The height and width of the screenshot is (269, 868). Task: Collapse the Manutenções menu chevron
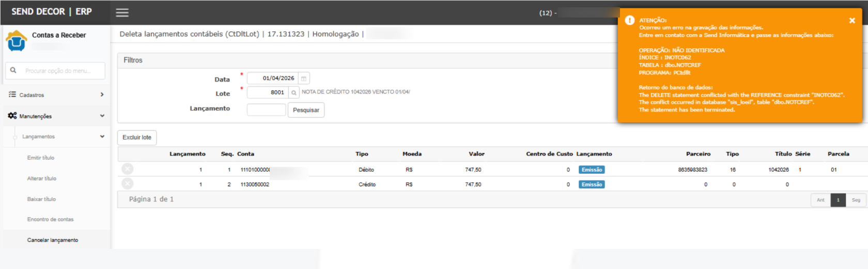(x=102, y=116)
